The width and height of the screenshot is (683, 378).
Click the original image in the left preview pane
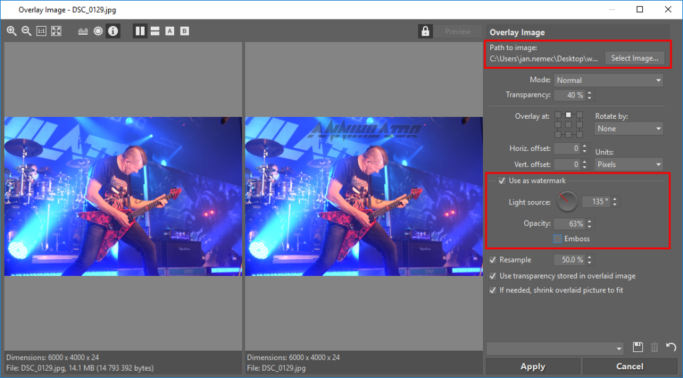click(123, 196)
